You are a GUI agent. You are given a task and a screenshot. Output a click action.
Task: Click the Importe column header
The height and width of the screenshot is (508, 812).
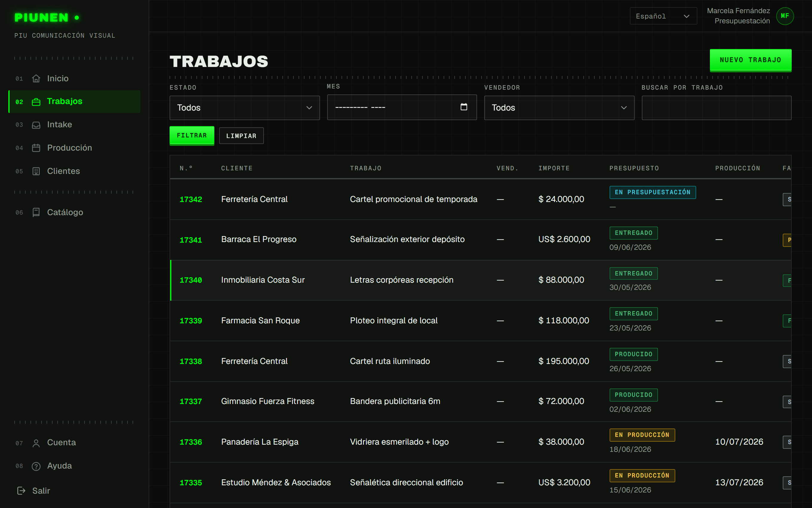(554, 168)
